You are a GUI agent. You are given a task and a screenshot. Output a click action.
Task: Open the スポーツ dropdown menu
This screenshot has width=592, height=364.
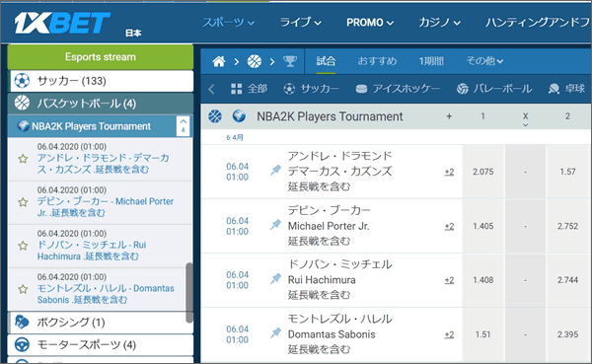pos(229,23)
